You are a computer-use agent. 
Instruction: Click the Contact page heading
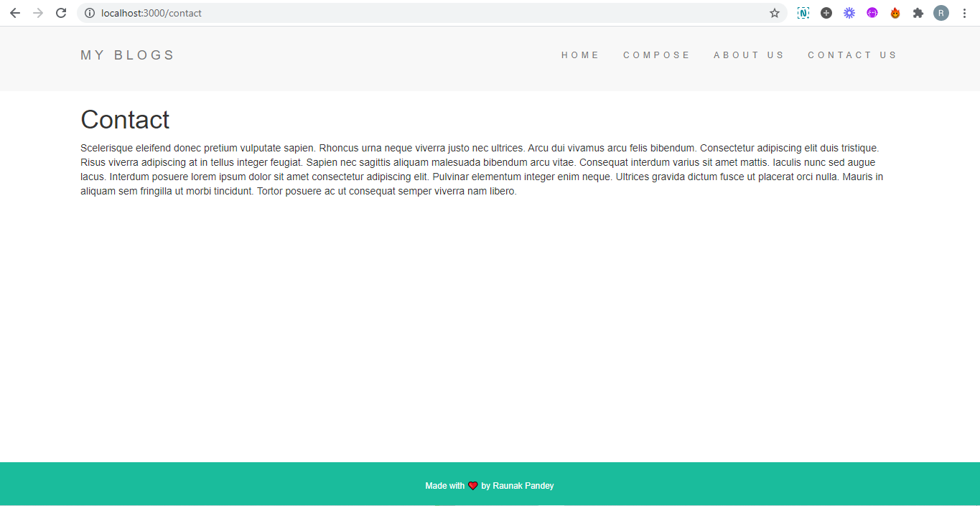tap(125, 120)
